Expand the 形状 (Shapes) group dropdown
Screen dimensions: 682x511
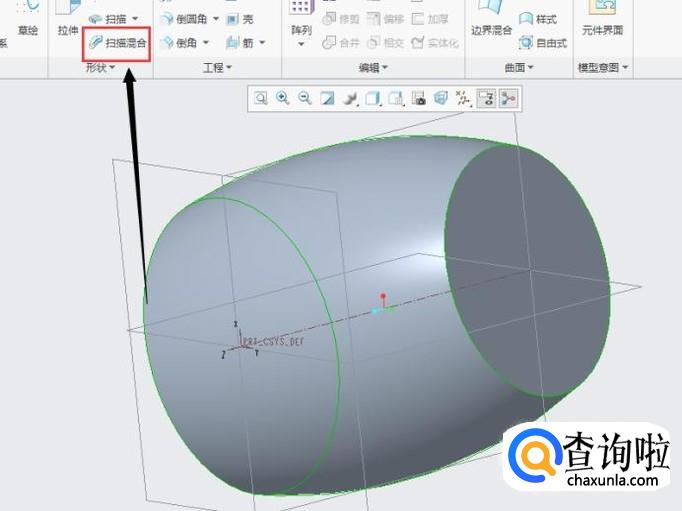coord(100,67)
